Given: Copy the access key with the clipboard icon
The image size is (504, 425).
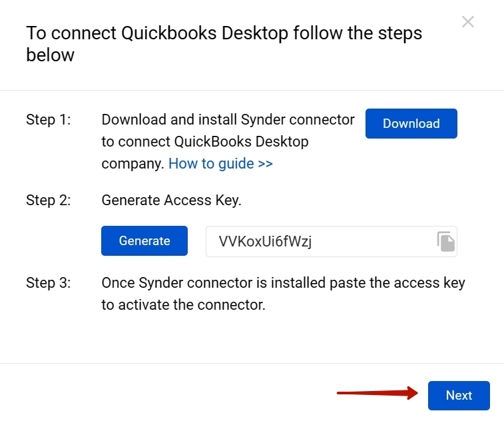Looking at the screenshot, I should tap(445, 241).
